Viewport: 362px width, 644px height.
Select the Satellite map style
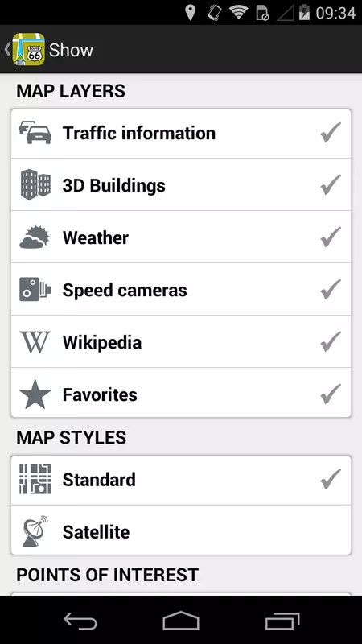181,531
